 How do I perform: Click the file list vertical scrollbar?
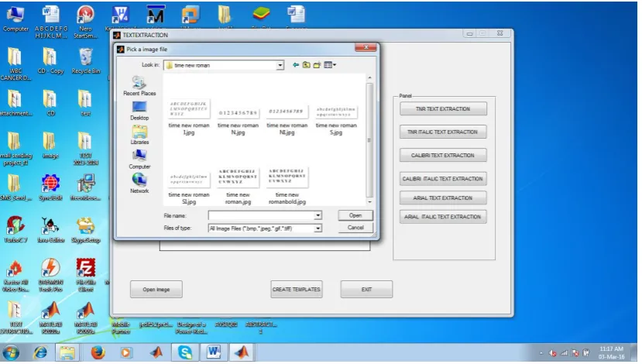369,140
